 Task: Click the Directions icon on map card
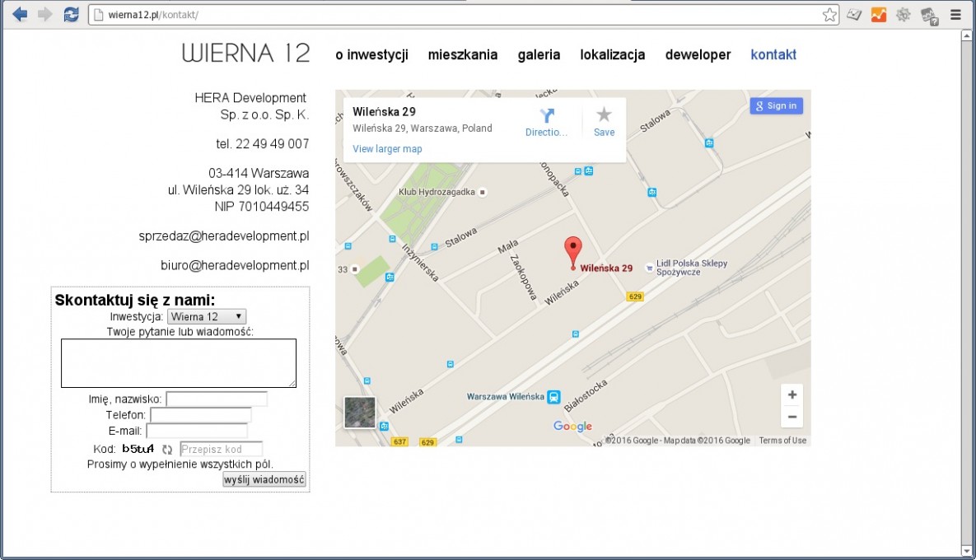[547, 115]
